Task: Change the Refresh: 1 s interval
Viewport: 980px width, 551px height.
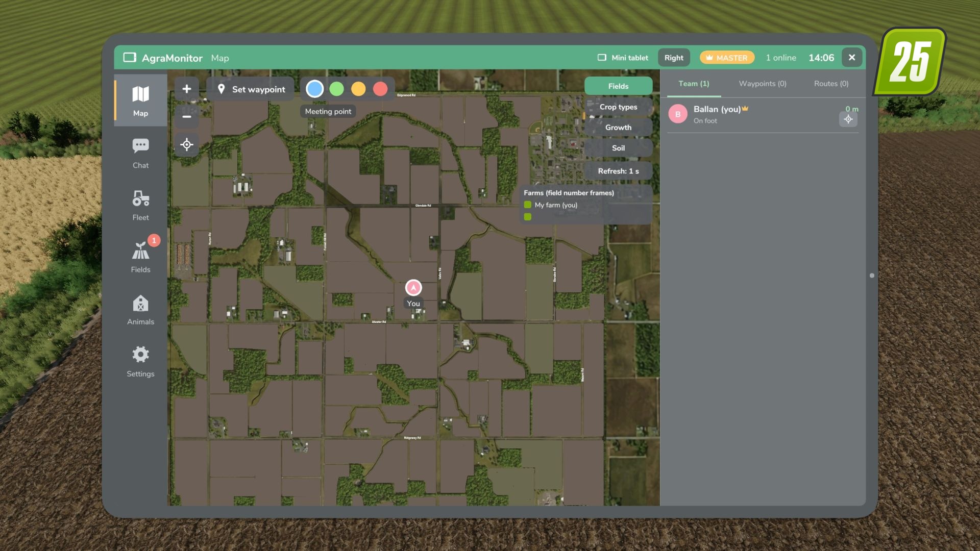Action: (x=618, y=171)
